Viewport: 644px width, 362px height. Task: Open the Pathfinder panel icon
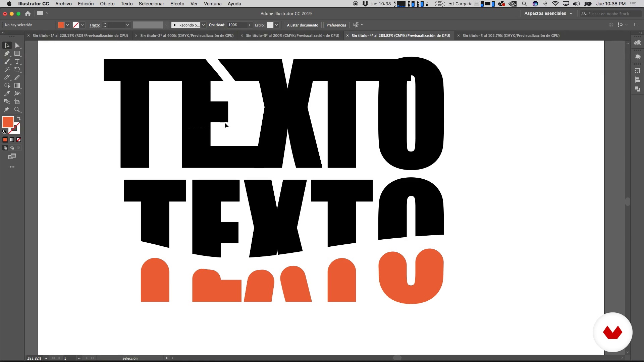638,89
